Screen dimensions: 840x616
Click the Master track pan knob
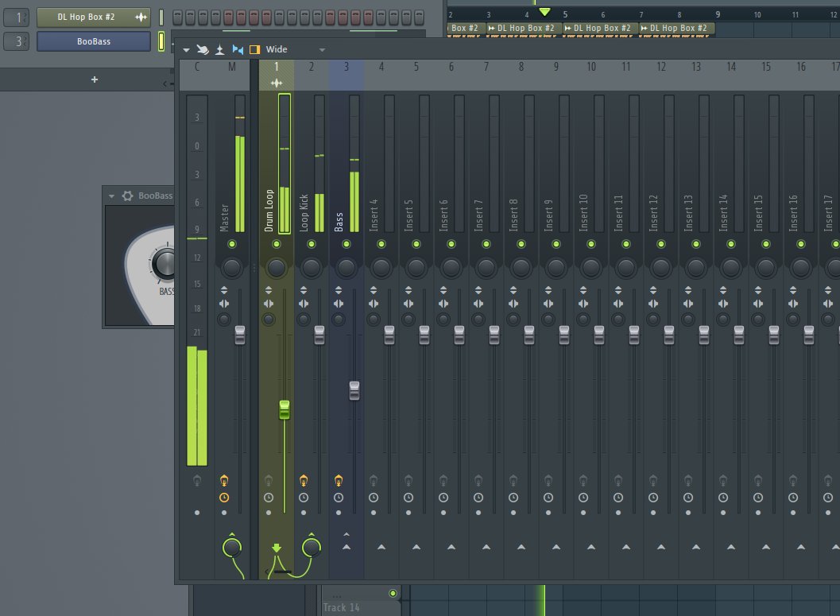(x=232, y=267)
